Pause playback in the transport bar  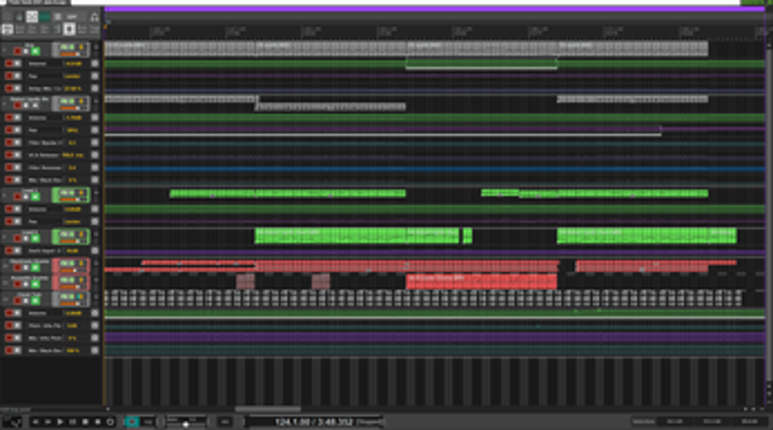72,422
